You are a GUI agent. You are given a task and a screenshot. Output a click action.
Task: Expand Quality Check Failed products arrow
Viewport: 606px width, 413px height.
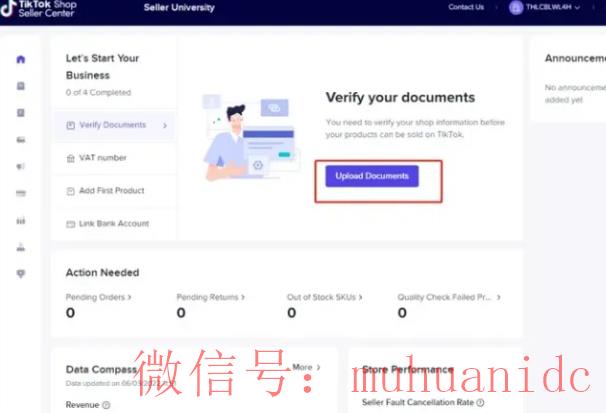[499, 297]
